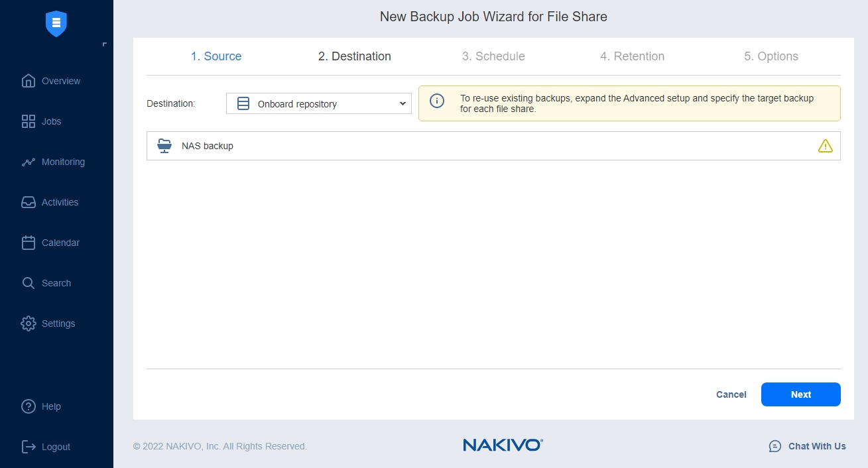This screenshot has width=868, height=468.
Task: Select the Jobs sidebar icon
Action: click(x=29, y=121)
